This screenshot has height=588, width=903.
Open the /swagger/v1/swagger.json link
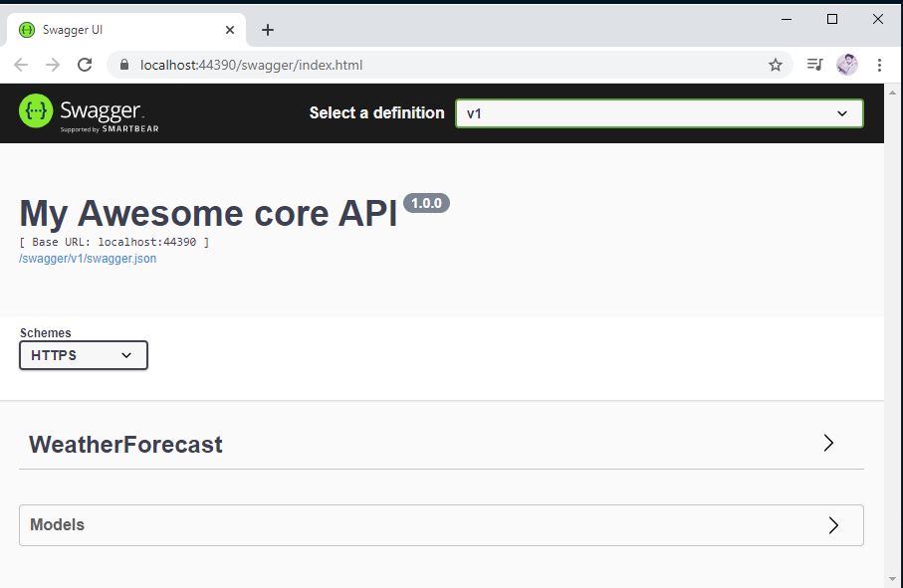coord(88,259)
